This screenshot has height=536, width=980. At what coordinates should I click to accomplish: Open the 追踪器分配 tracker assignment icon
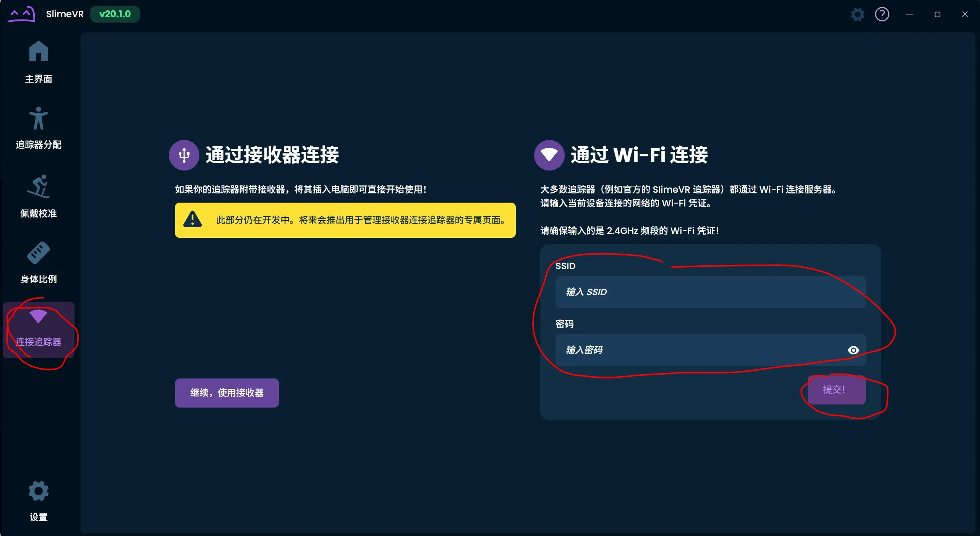point(39,118)
